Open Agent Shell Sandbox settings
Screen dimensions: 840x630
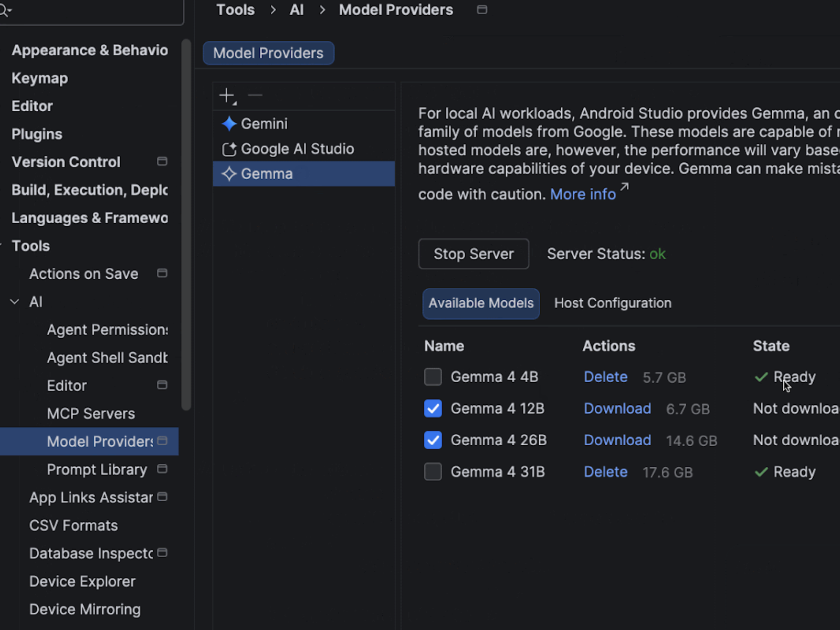click(108, 358)
